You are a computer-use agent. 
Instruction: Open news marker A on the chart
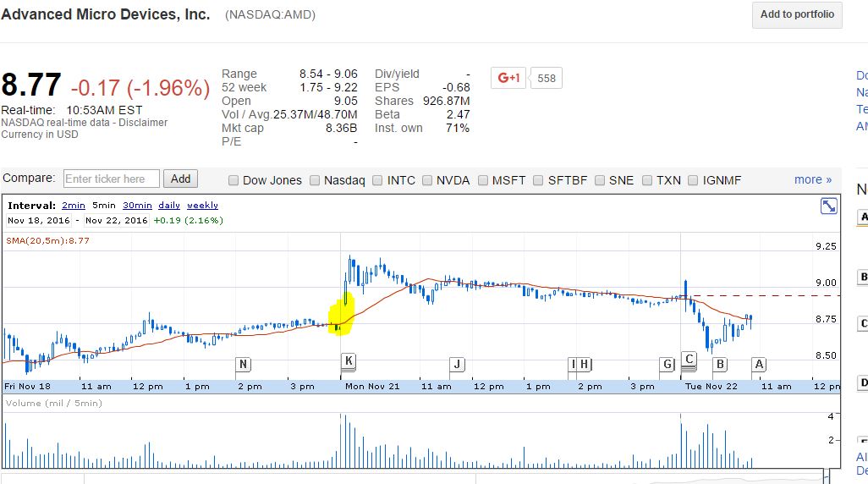(x=759, y=365)
